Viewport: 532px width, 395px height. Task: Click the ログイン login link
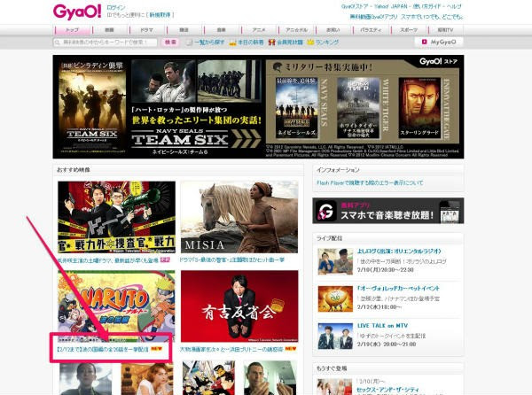click(116, 7)
